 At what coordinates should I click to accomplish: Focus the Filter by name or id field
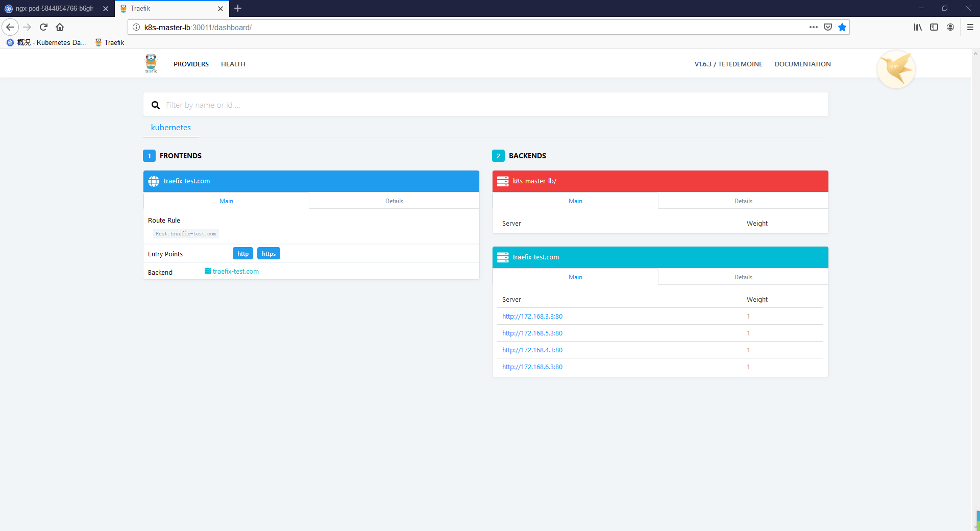(x=485, y=105)
